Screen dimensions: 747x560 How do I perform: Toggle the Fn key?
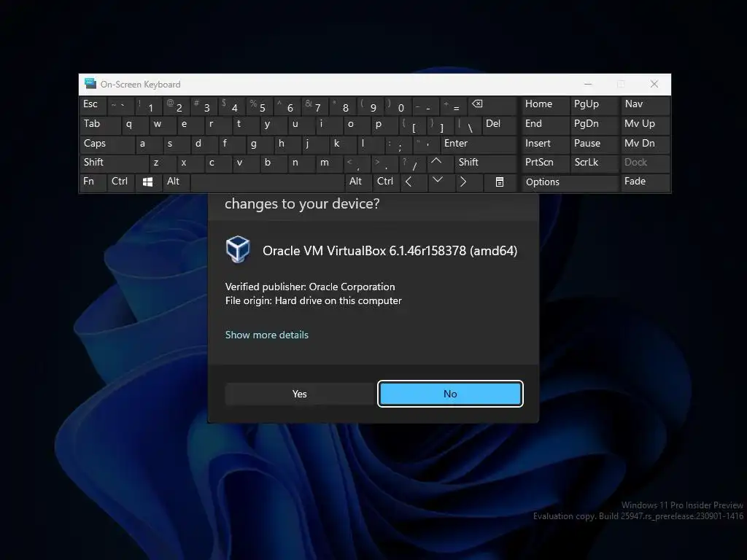tap(93, 182)
